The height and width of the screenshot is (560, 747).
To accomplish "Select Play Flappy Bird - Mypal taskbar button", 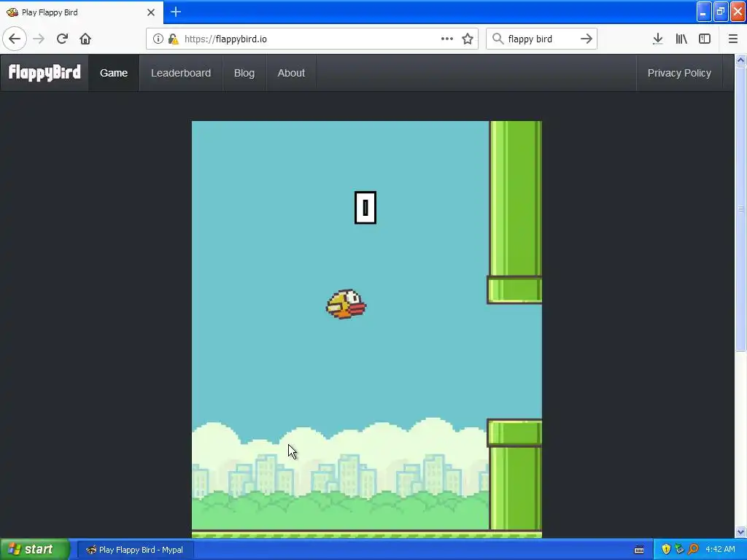I will click(x=134, y=550).
